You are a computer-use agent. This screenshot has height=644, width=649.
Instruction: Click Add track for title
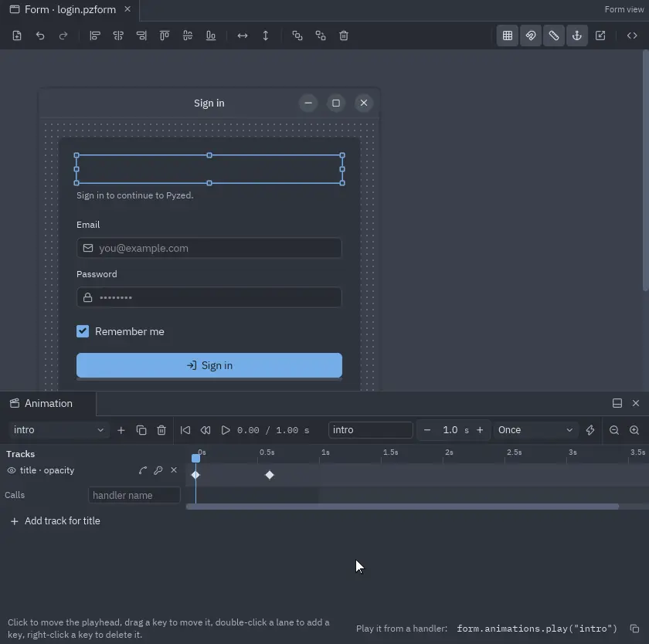[56, 521]
